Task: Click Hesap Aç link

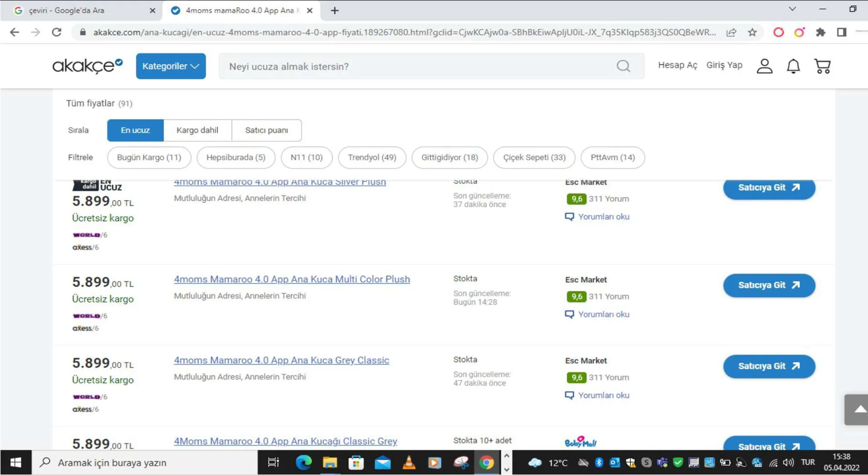Action: (678, 65)
